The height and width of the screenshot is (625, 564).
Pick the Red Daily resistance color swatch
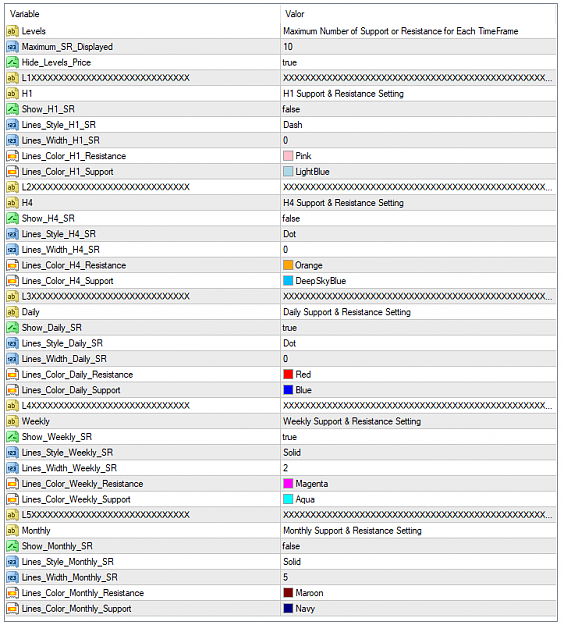(288, 374)
